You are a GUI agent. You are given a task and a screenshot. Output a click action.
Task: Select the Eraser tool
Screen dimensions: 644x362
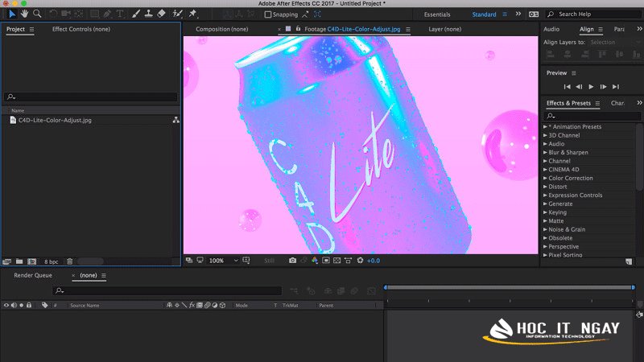pyautogui.click(x=161, y=14)
